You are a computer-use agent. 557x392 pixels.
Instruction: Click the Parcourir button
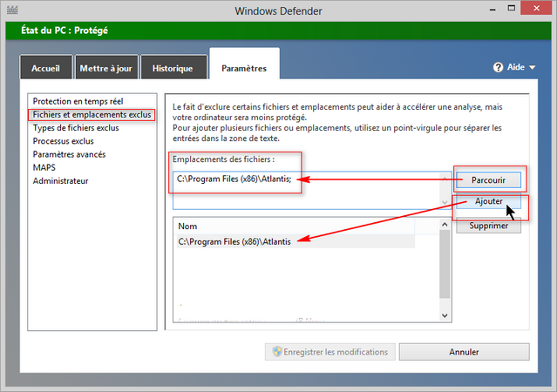pyautogui.click(x=488, y=180)
